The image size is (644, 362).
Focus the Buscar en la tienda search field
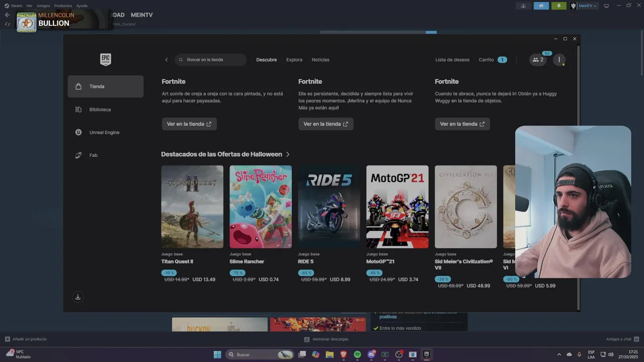coord(210,59)
